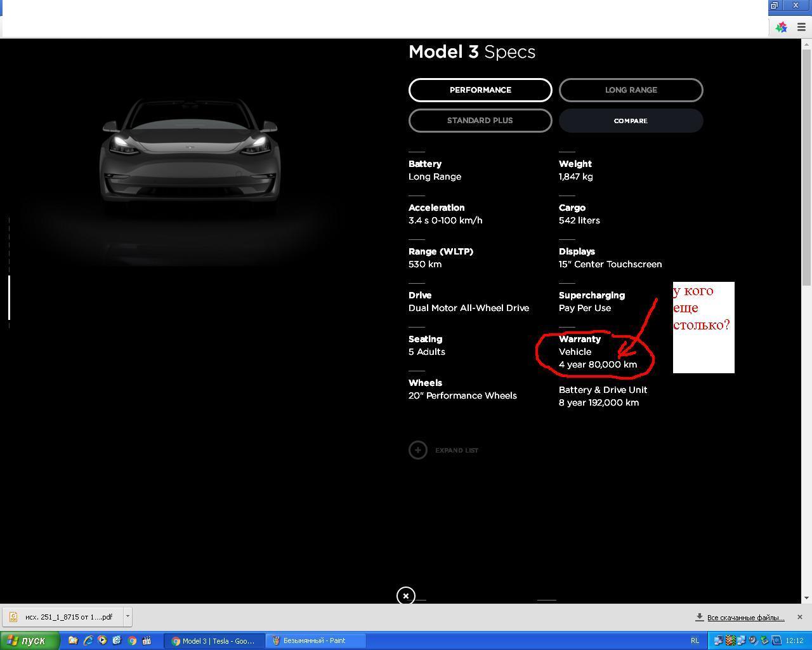This screenshot has height=650, width=812.
Task: Click the plus icon beside Expand List
Action: [x=418, y=450]
